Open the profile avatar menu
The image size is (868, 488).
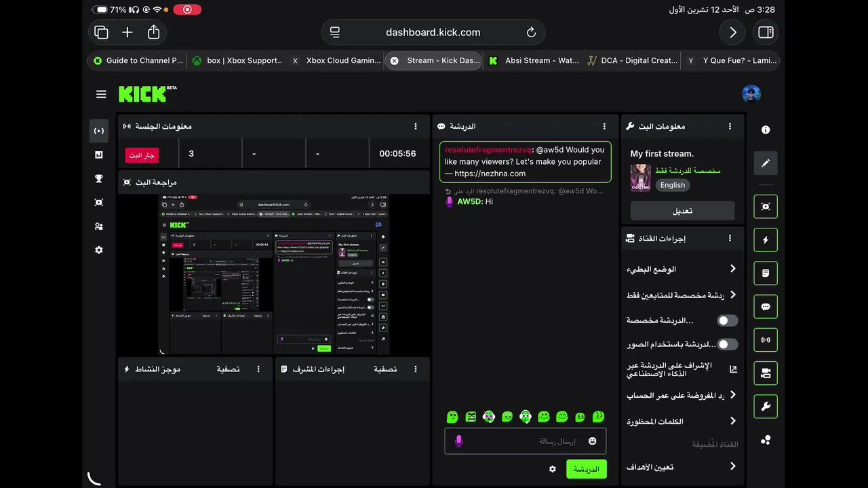(751, 94)
